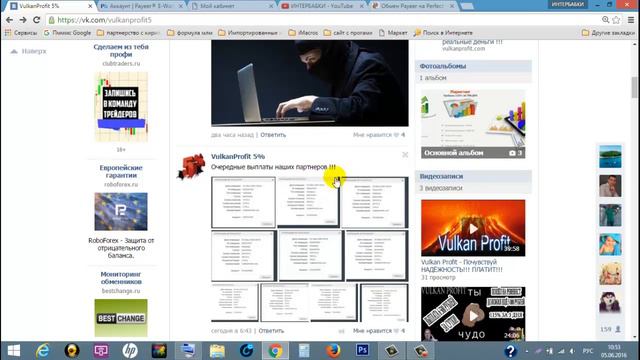Like the hacker image post via Мне нравится
This screenshot has width=640, height=360.
click(379, 135)
